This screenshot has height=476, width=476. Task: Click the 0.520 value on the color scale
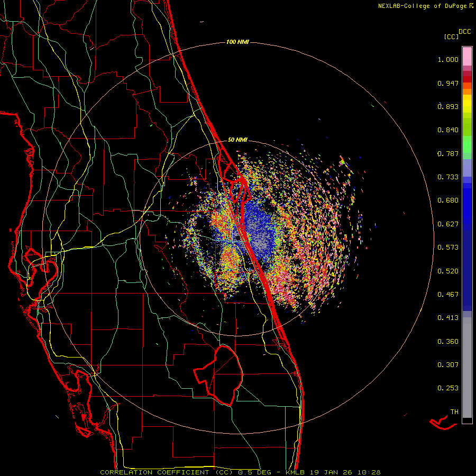coord(448,271)
